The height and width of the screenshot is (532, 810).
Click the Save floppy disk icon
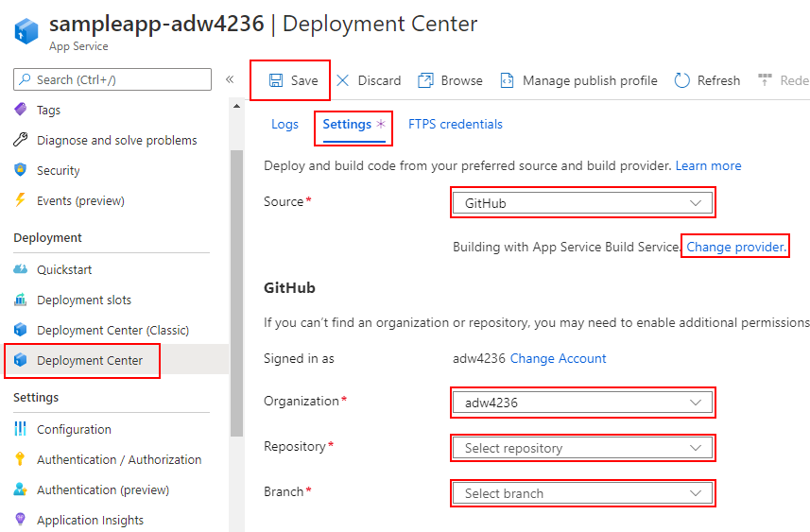point(276,80)
